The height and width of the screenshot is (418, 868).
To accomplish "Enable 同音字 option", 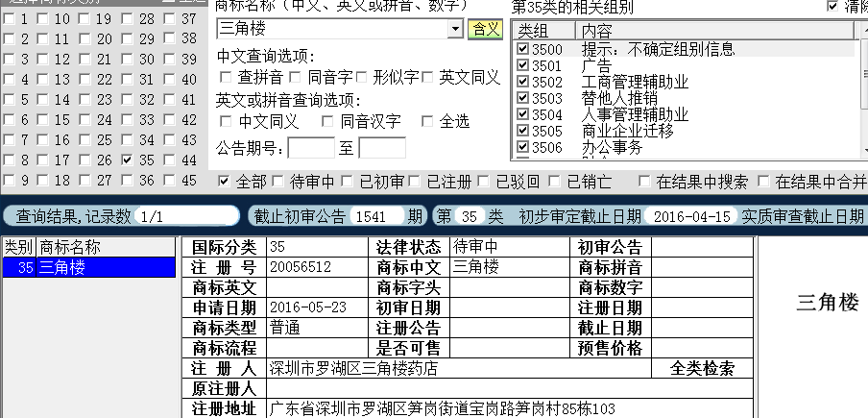I will pos(295,77).
